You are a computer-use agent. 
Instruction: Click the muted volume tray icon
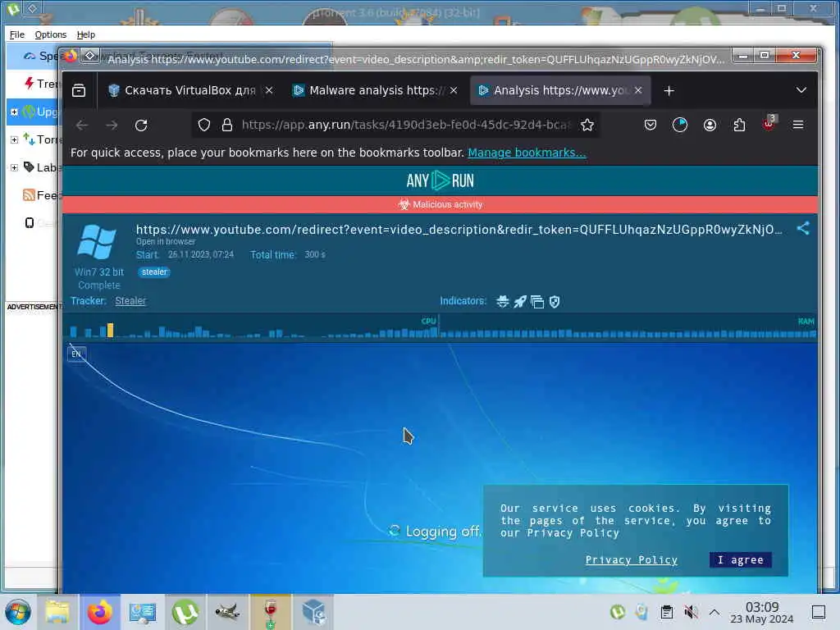(x=691, y=612)
